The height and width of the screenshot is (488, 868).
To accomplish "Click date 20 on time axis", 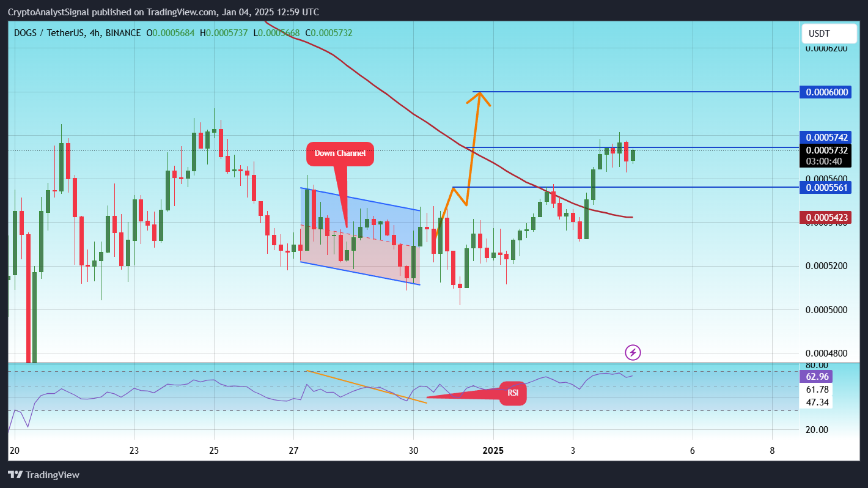I will click(15, 451).
